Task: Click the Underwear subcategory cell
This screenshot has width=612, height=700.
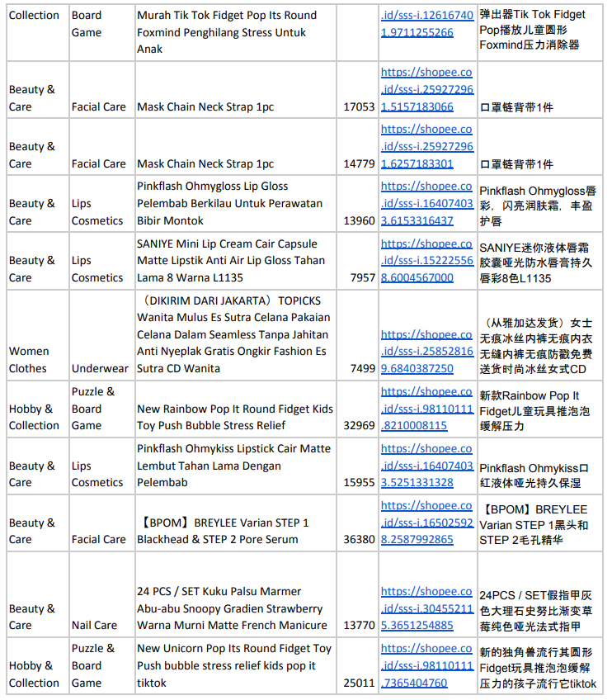Action: 100,368
